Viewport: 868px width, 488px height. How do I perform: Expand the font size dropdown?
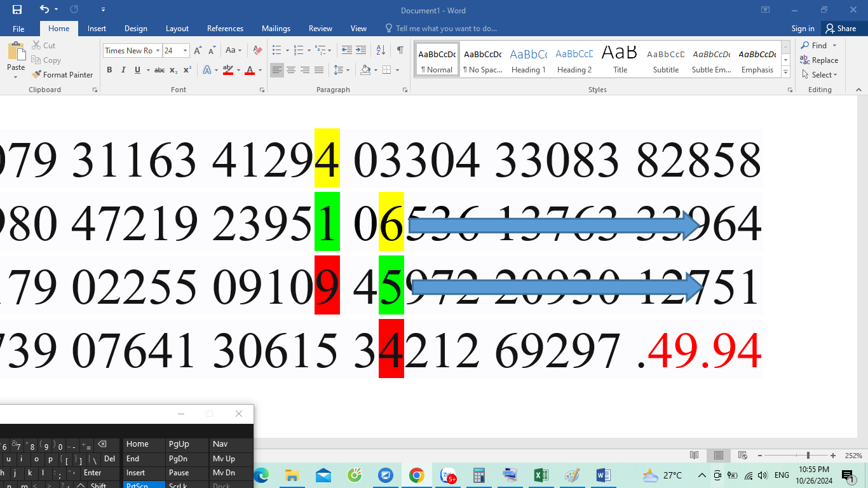coord(185,50)
